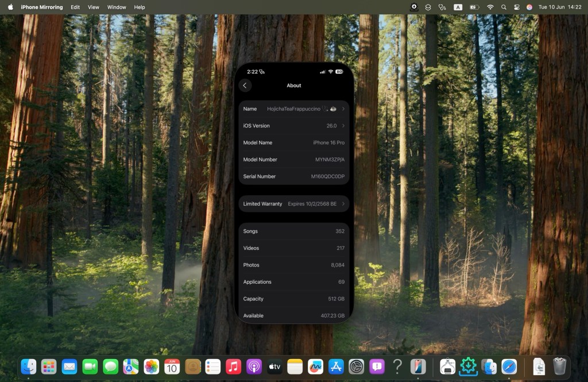The image size is (588, 382).
Task: Open the View menu
Action: tap(93, 7)
